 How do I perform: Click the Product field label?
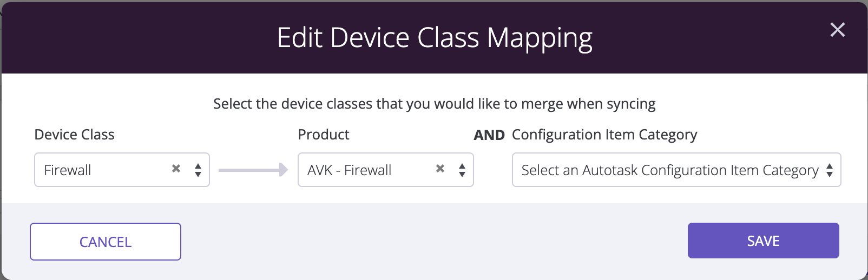pyautogui.click(x=324, y=135)
